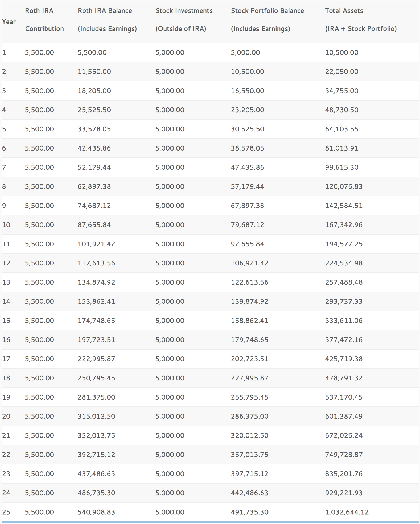Select the cell 64,103.55
Image resolution: width=420 pixels, height=524 pixels.
pos(342,129)
